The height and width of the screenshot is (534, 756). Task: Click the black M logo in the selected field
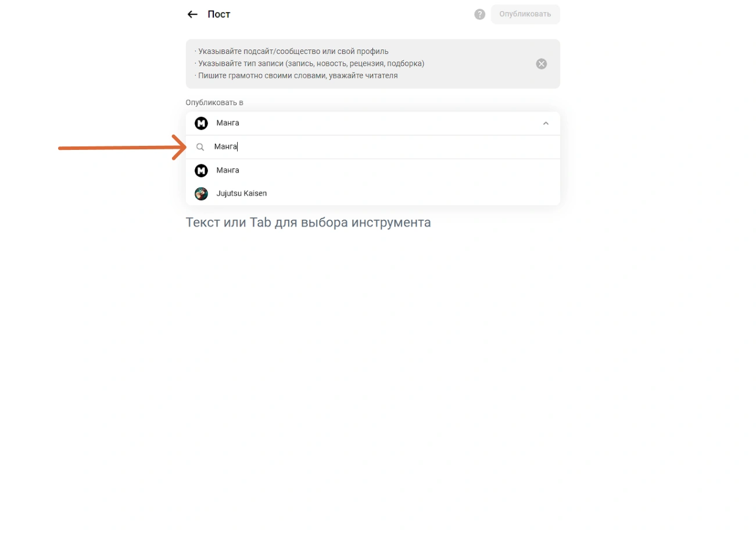tap(201, 123)
